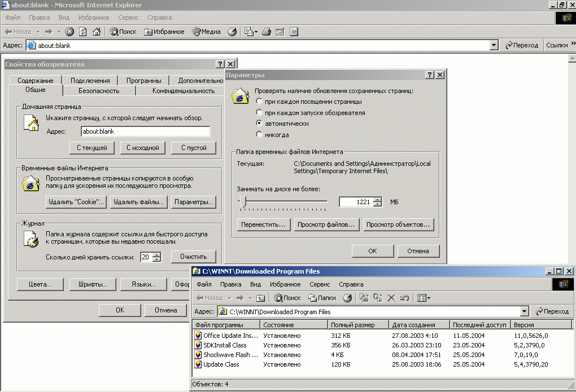
Task: Select 'при каждом посещении страницы' option
Action: [x=259, y=102]
